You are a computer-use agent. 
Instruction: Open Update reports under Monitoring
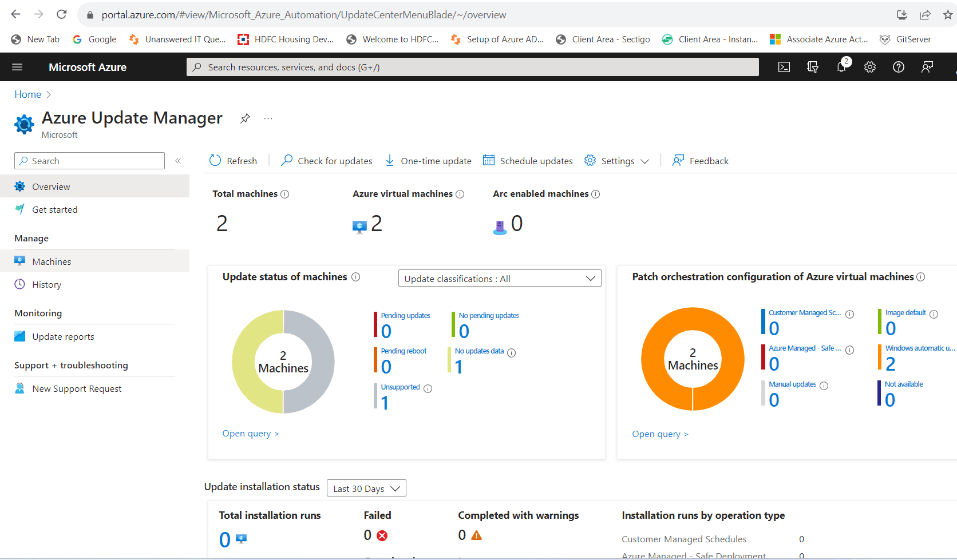point(94,336)
